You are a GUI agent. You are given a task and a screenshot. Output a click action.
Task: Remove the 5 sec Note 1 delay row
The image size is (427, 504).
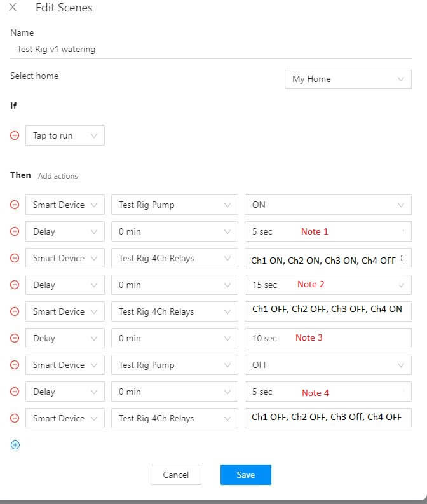click(15, 231)
